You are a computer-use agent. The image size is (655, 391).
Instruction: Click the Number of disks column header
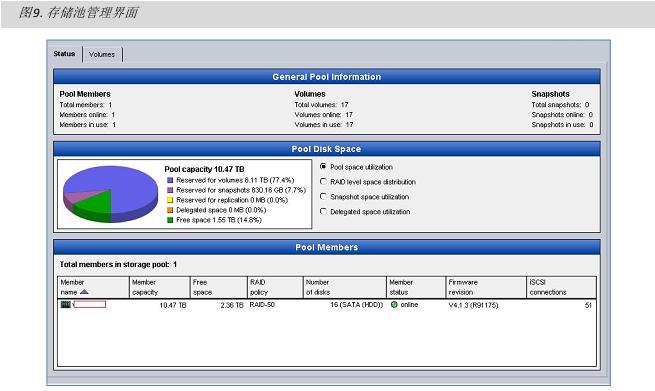click(345, 287)
